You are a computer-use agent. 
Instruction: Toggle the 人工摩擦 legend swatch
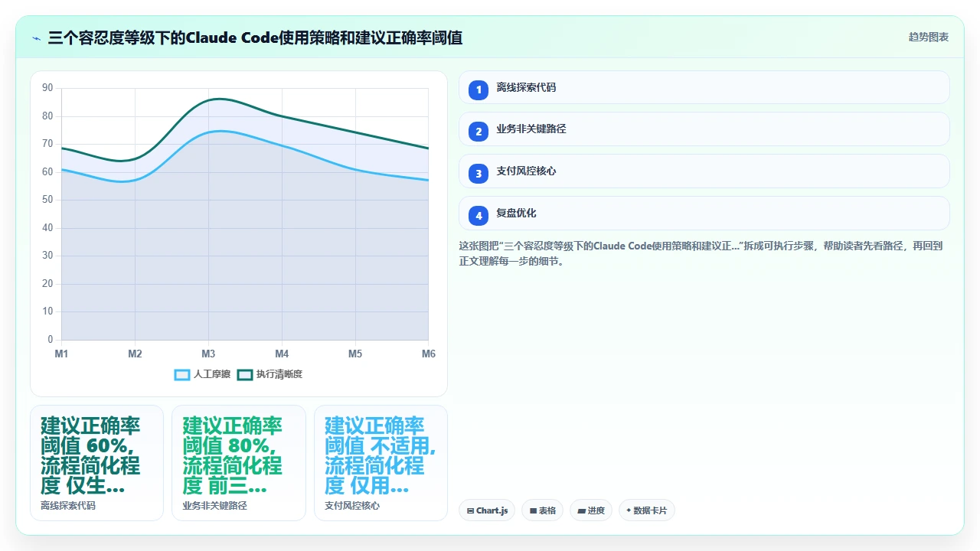coord(182,374)
